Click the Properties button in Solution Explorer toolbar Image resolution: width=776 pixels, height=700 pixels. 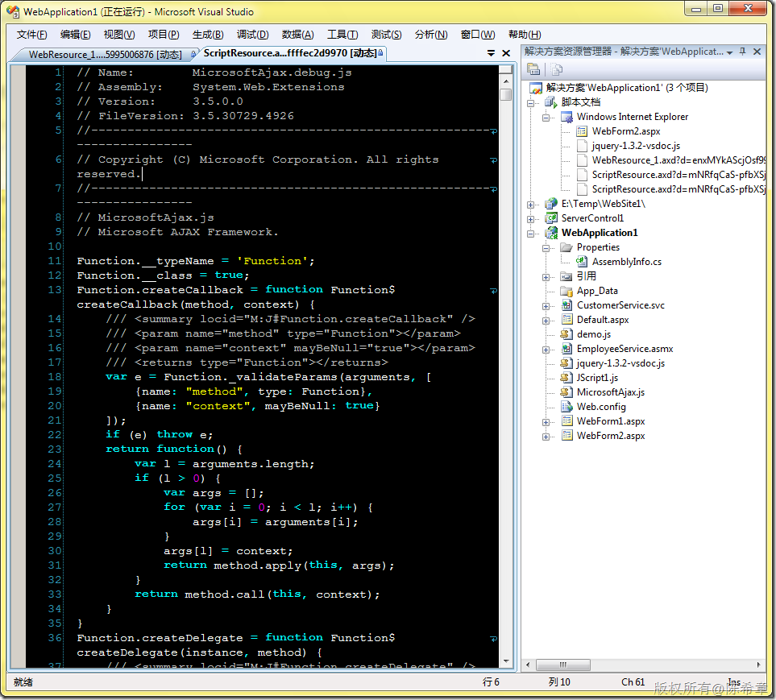pos(533,69)
